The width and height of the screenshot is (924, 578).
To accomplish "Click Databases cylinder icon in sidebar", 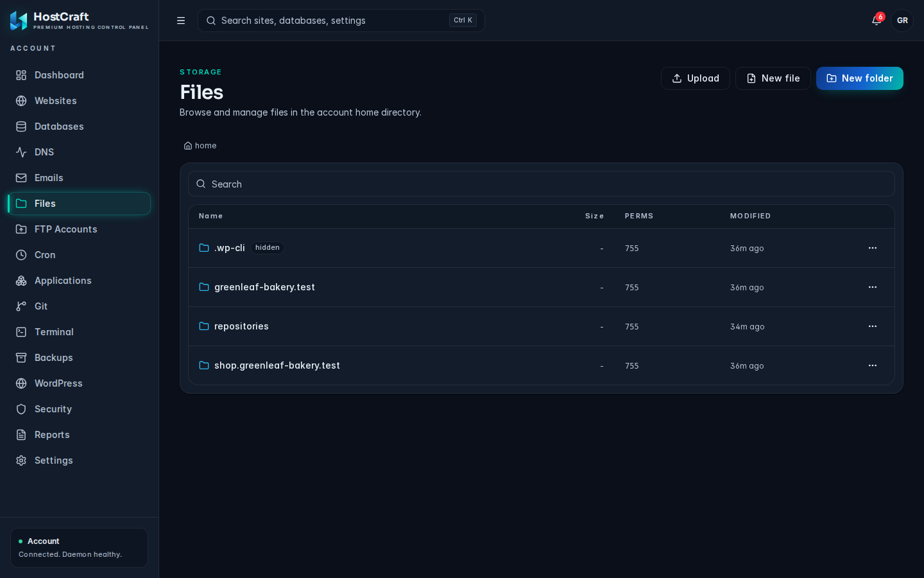I will click(x=21, y=127).
